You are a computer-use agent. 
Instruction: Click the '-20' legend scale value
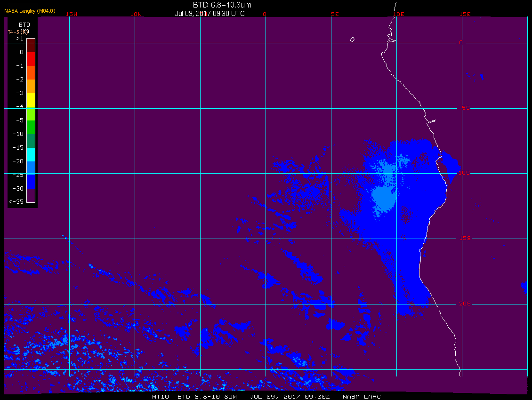point(18,161)
